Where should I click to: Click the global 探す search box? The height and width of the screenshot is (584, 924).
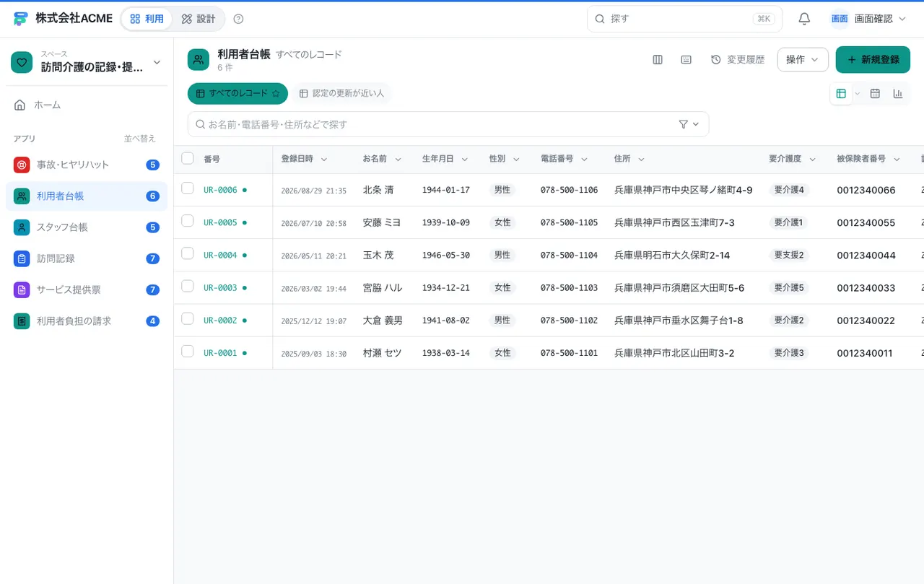(x=684, y=19)
